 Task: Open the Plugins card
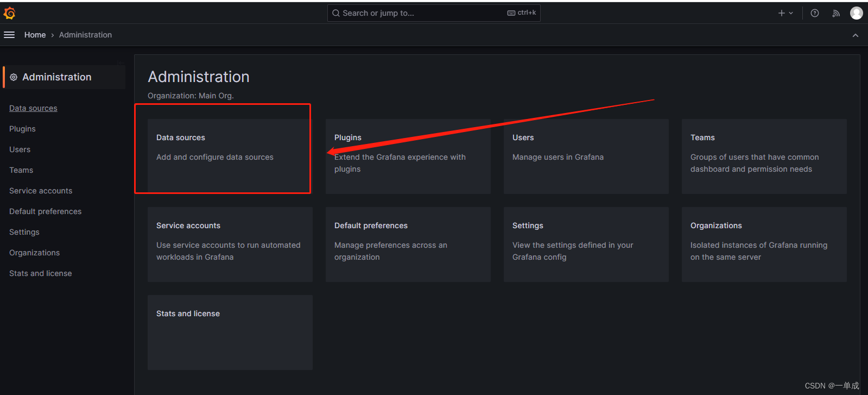pos(408,156)
